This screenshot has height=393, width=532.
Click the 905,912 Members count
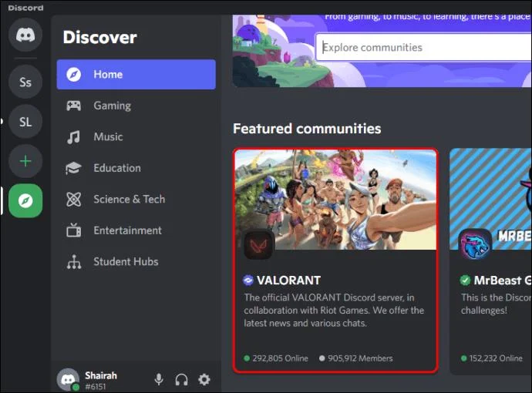tap(356, 358)
